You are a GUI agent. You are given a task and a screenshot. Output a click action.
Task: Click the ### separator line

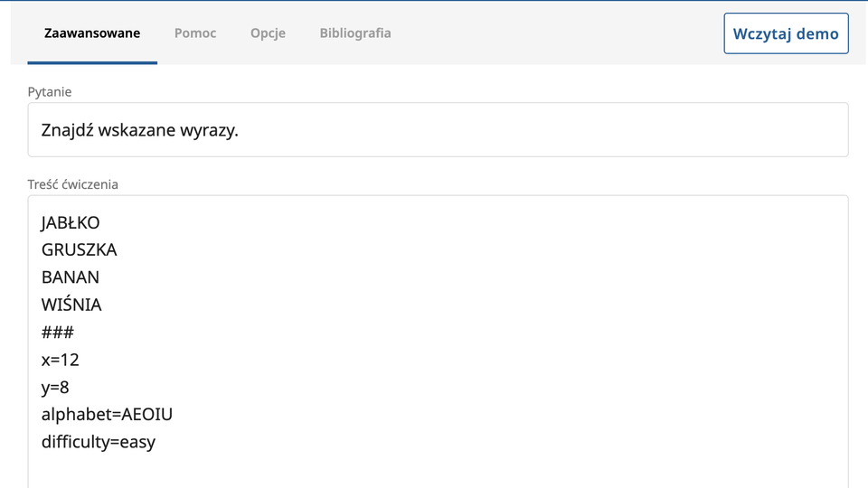(x=58, y=333)
